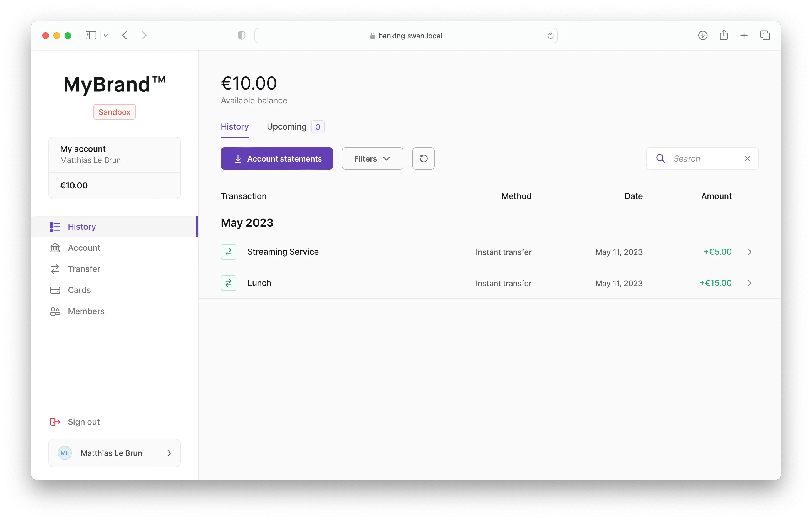Image resolution: width=812 pixels, height=521 pixels.
Task: Reload page icon in address bar
Action: tap(550, 36)
